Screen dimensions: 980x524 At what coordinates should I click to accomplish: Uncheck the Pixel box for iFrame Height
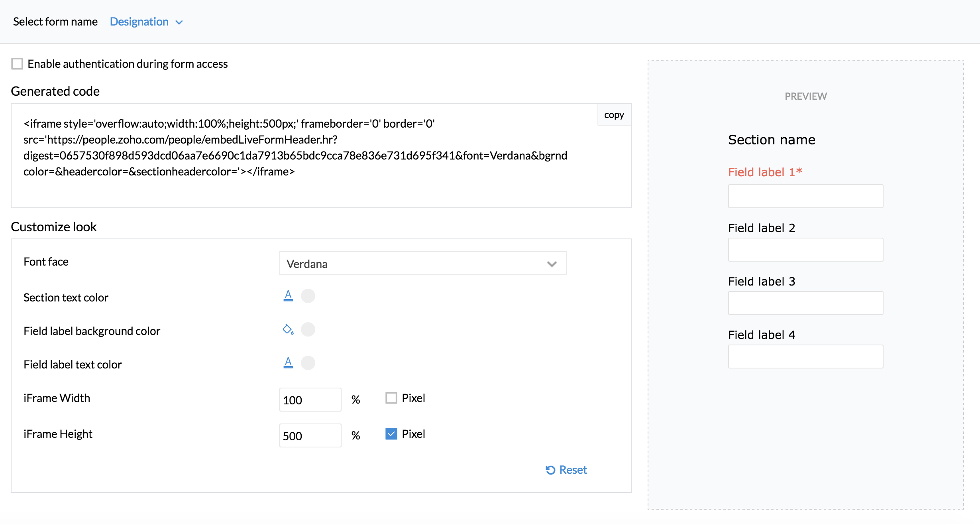point(391,434)
